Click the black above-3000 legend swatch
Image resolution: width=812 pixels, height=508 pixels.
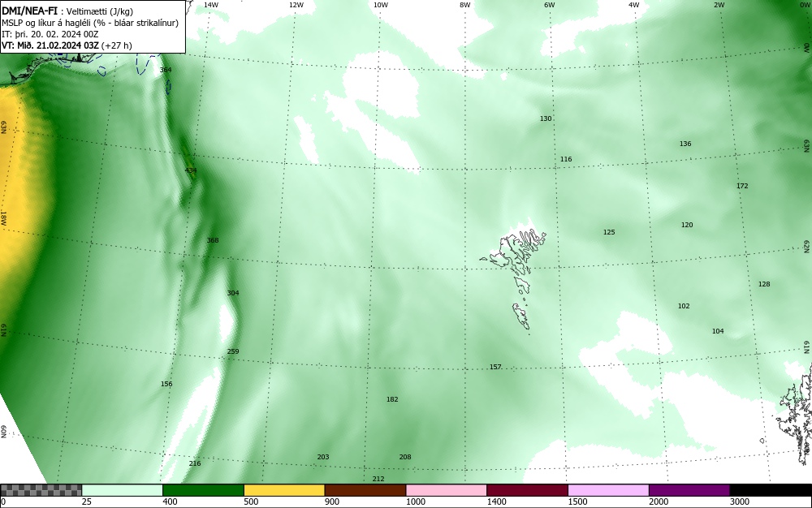771,490
